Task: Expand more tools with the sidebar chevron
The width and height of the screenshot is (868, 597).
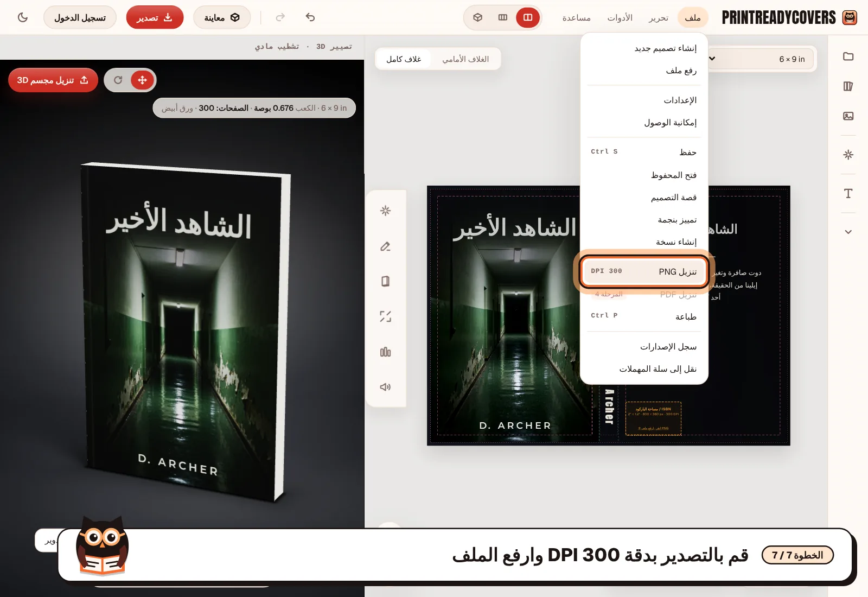Action: click(x=848, y=232)
